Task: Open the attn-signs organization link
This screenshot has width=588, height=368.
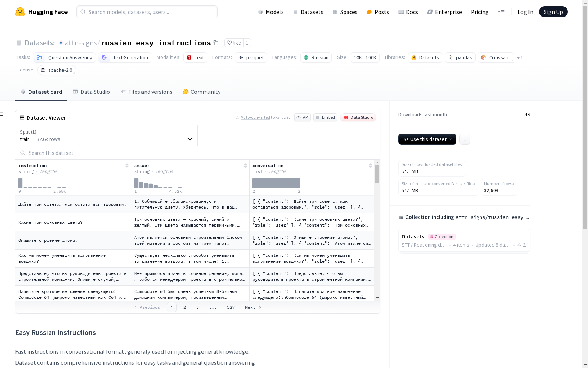Action: pos(81,43)
